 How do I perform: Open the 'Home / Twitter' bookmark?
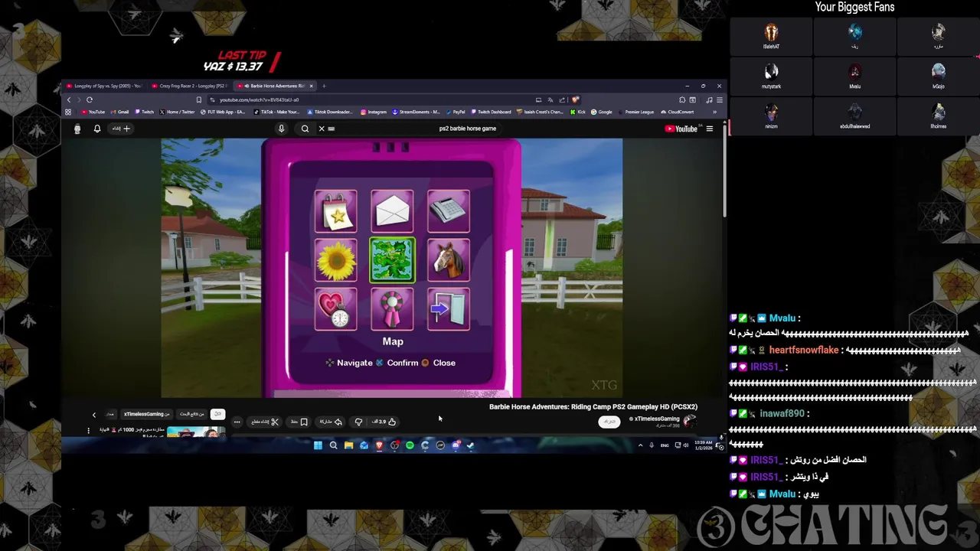click(178, 112)
